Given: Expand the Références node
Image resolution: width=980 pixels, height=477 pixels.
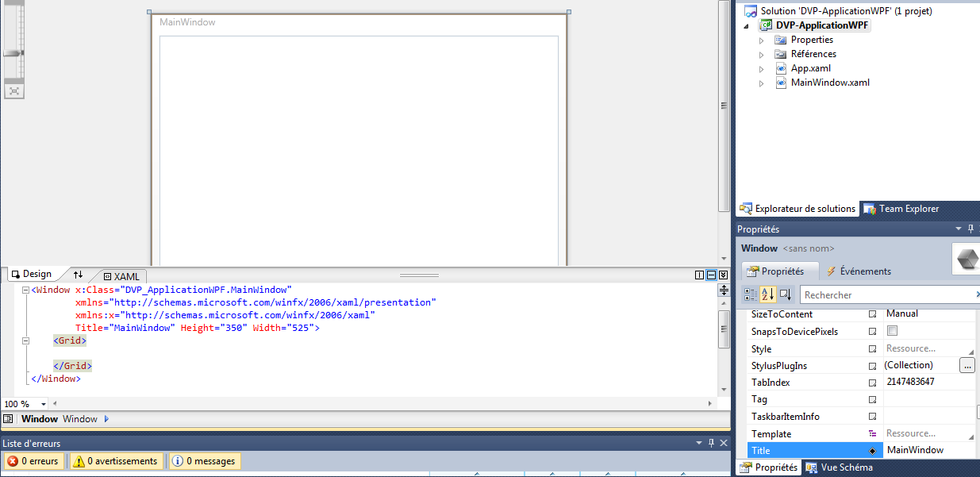Looking at the screenshot, I should (x=762, y=55).
